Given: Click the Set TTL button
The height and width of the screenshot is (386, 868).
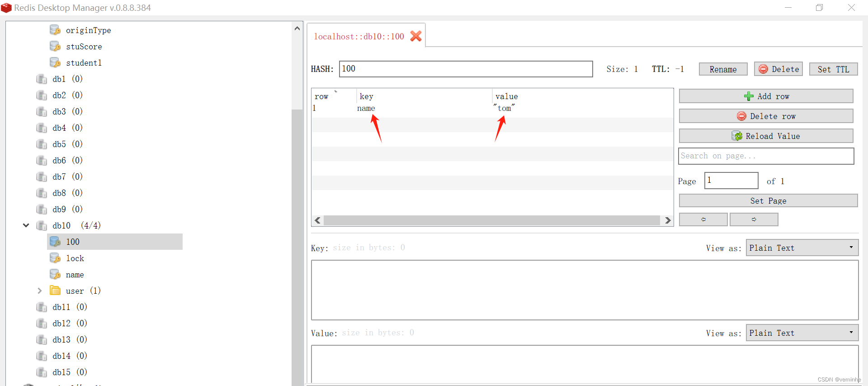Looking at the screenshot, I should [833, 69].
